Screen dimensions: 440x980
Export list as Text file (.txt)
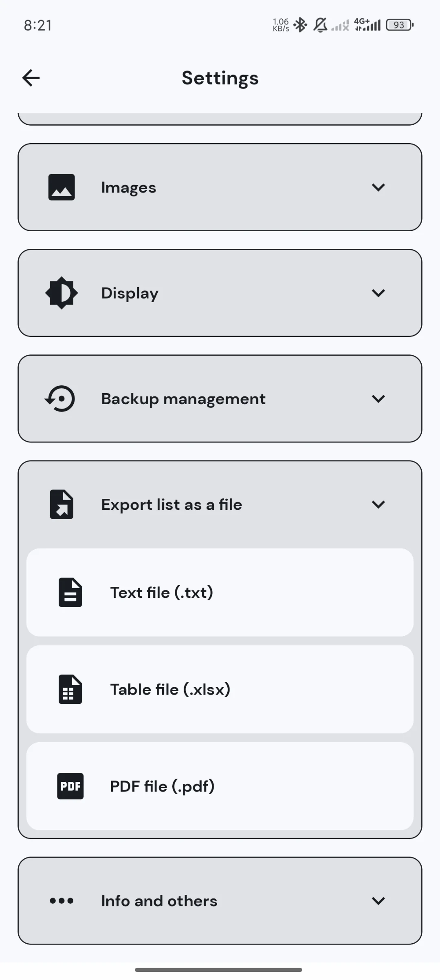[220, 592]
